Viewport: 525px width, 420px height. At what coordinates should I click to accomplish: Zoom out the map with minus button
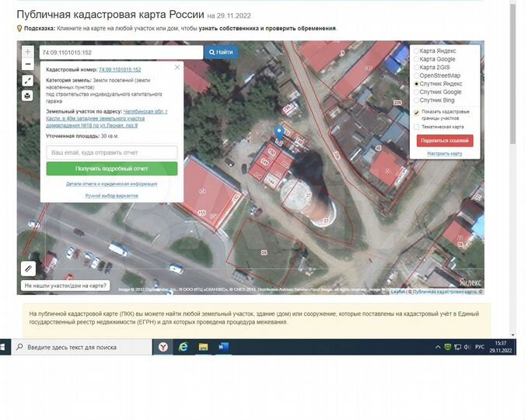pyautogui.click(x=28, y=64)
